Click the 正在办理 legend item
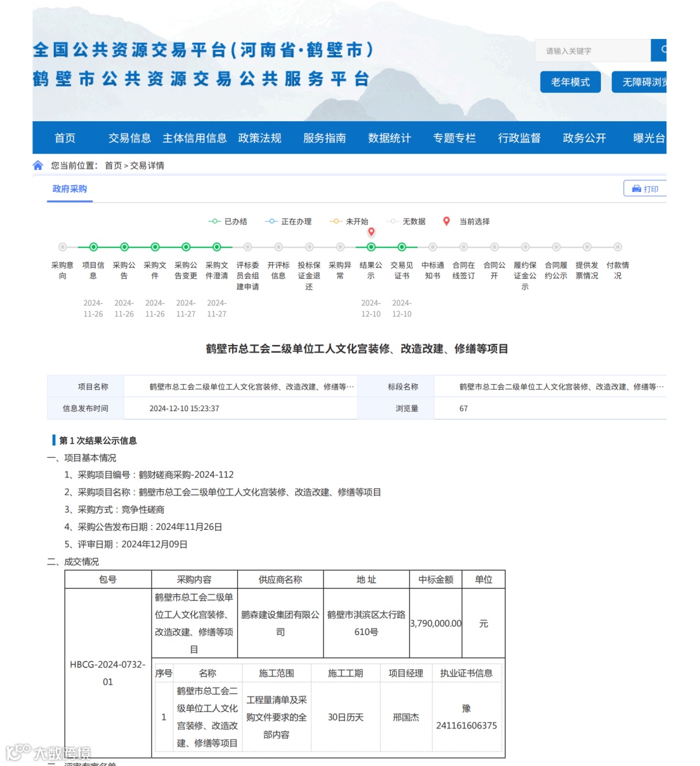This screenshot has width=700, height=766. 288,221
